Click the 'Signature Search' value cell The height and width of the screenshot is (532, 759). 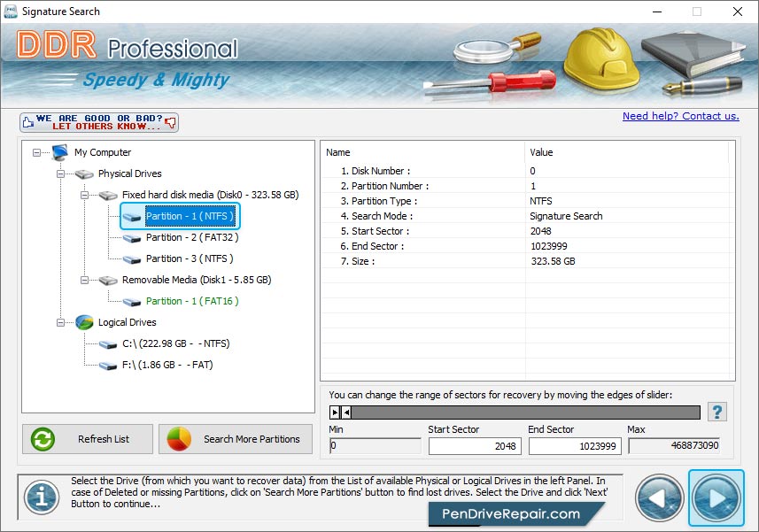pyautogui.click(x=566, y=216)
